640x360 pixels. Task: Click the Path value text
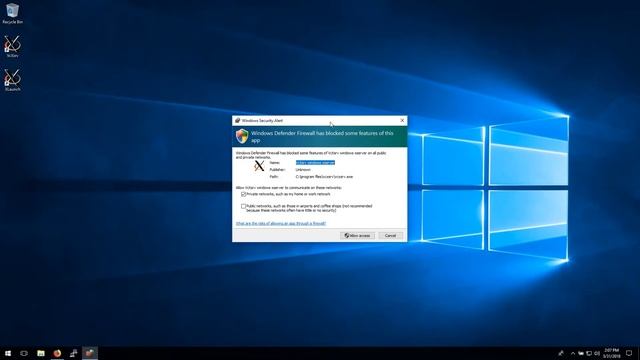pos(324,177)
